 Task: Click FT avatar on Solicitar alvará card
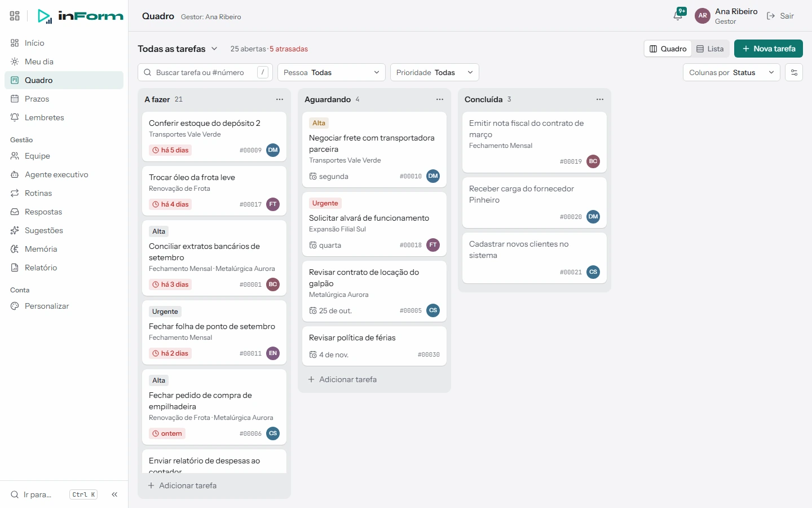coord(433,245)
